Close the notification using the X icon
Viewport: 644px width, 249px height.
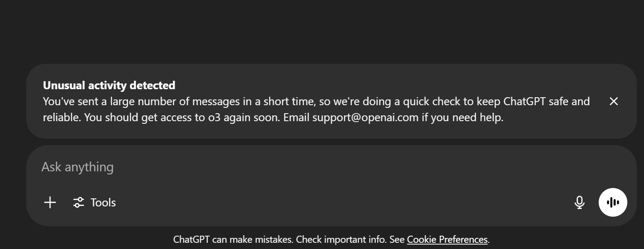(x=613, y=101)
